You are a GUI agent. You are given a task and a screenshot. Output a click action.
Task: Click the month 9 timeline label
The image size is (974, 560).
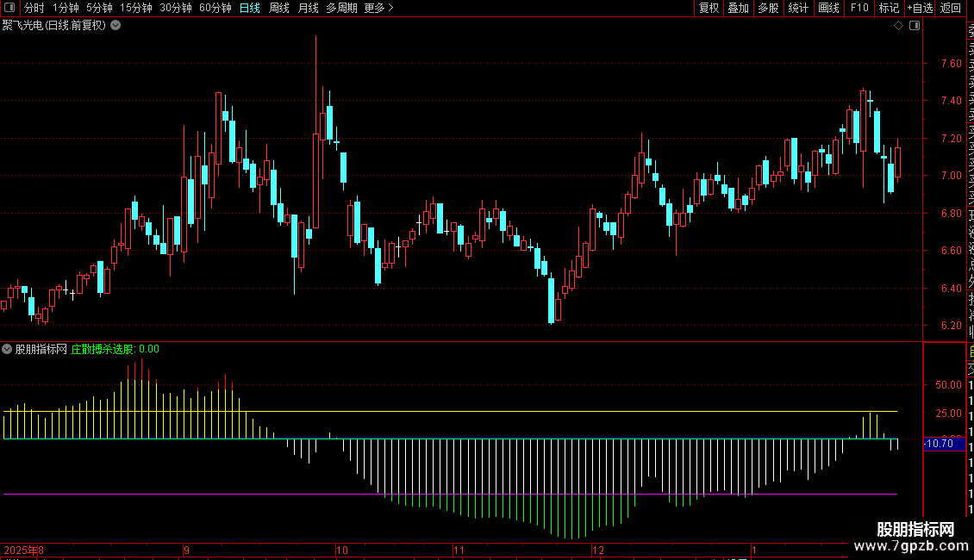tap(186, 550)
